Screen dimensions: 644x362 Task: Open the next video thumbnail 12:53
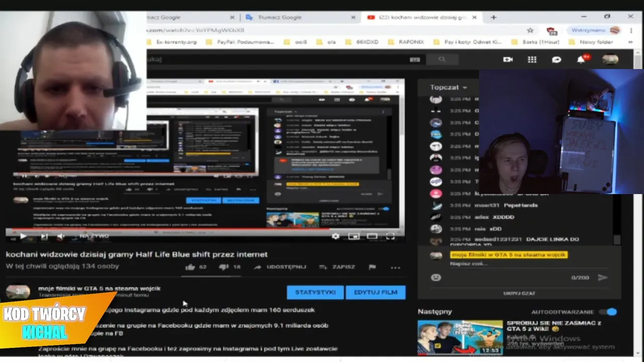(460, 338)
